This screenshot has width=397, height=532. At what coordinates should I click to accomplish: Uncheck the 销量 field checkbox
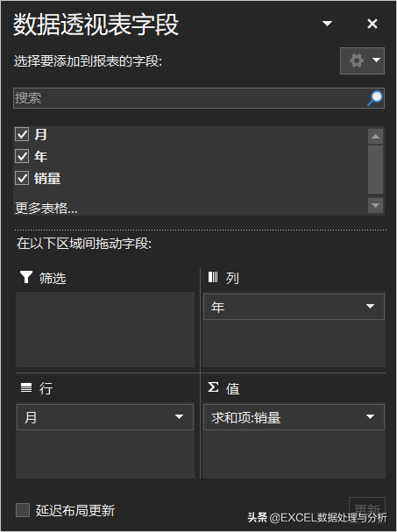coord(22,178)
